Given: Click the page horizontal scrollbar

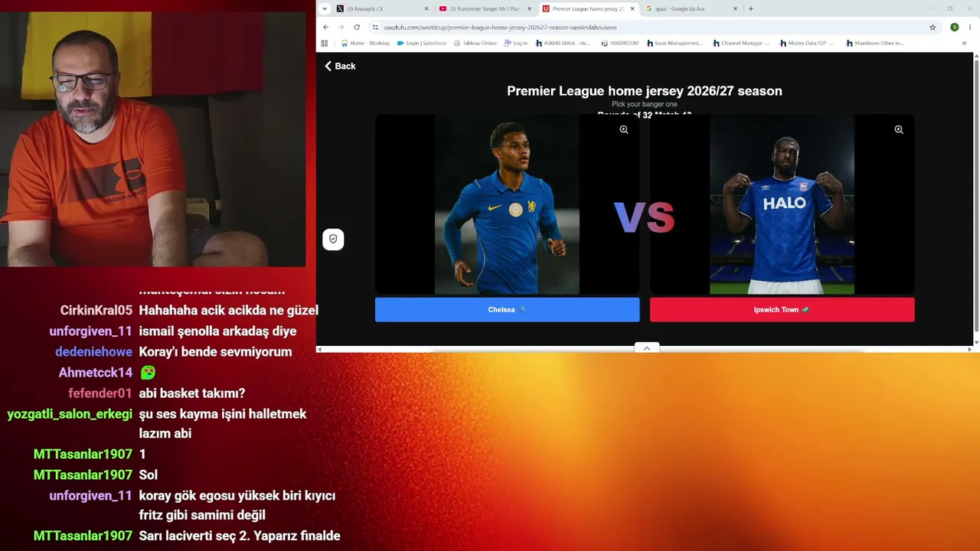Looking at the screenshot, I should pyautogui.click(x=647, y=350).
